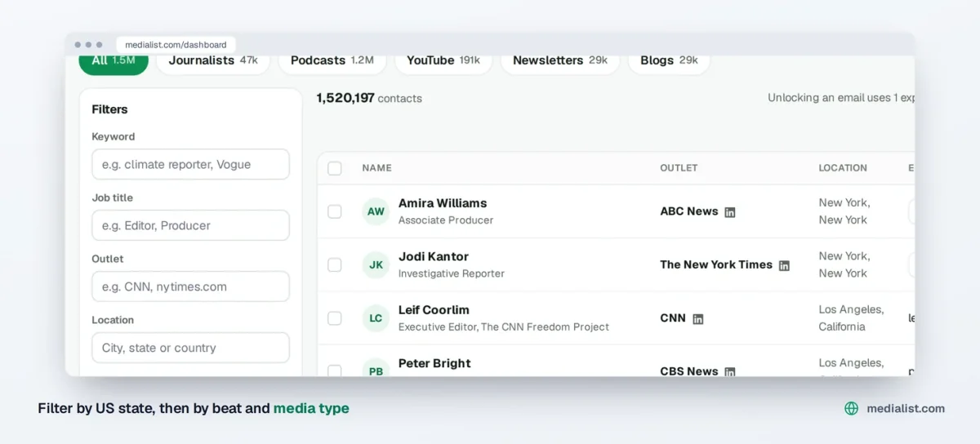Open CBS News LinkedIn icon

coord(730,371)
